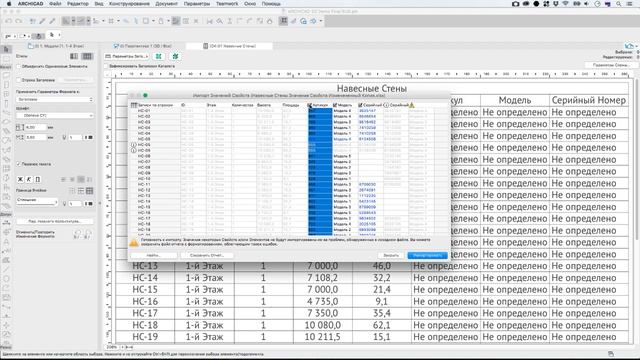The height and width of the screenshot is (360, 640).
Task: Click the column warning triangle icon
Action: point(412,105)
